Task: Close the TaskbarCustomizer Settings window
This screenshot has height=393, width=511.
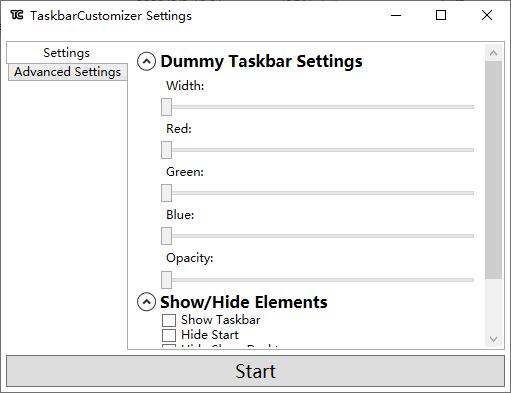Action: [x=487, y=15]
